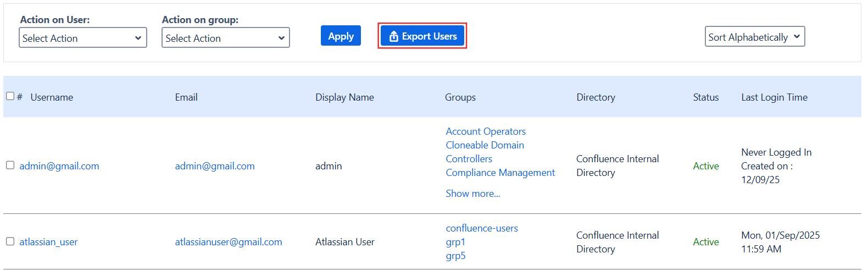
Task: Open the grp1 group link
Action: (x=455, y=242)
